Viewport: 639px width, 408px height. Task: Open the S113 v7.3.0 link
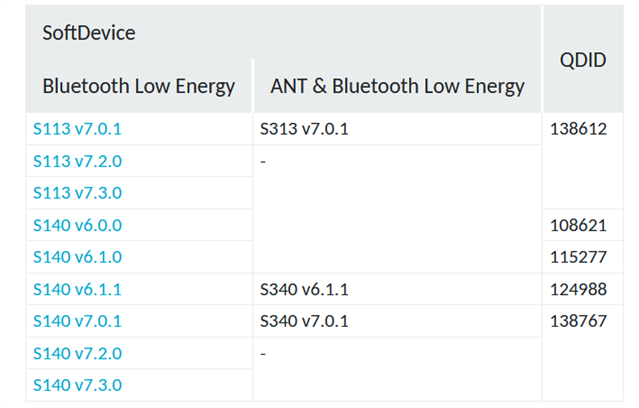click(77, 193)
